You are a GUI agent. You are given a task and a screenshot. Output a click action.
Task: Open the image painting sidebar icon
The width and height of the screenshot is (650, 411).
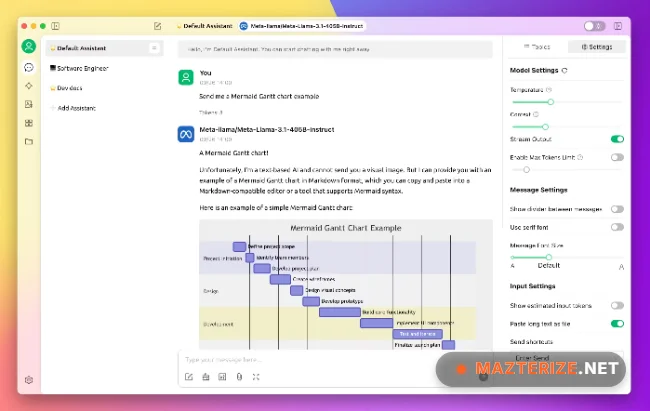click(29, 104)
